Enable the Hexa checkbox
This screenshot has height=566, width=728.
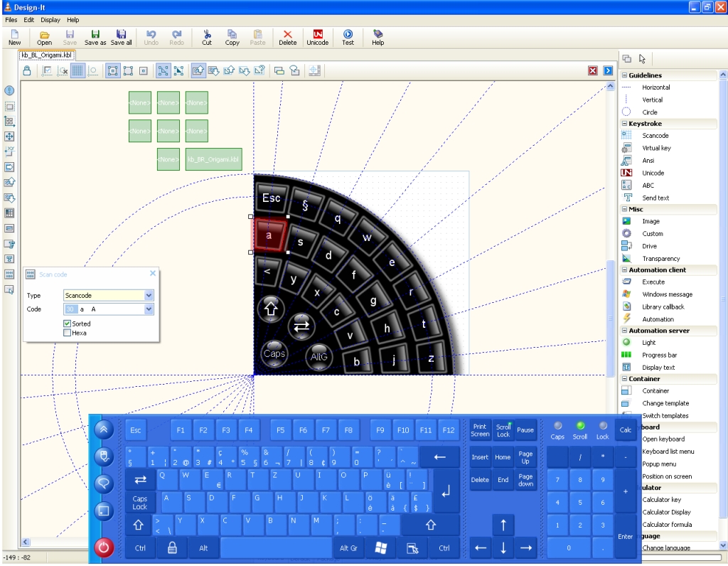68,333
